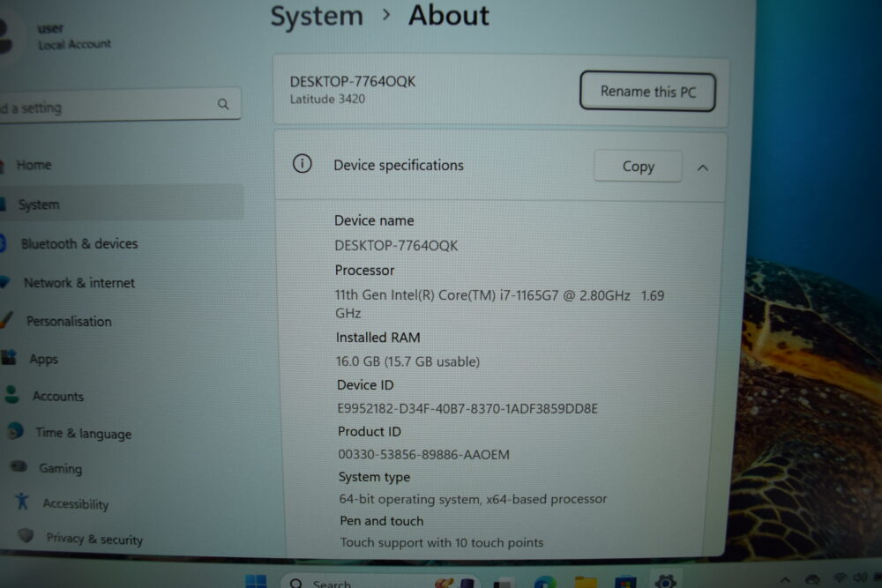Select the 16.0 GB installed RAM value
Viewport: 882px width, 588px height.
407,361
